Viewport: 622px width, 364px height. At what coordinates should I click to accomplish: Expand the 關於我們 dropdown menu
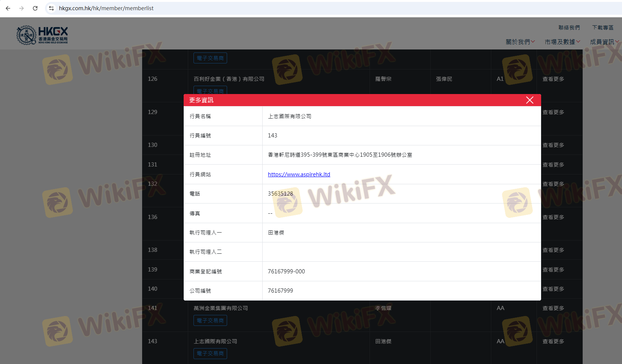[x=520, y=42]
